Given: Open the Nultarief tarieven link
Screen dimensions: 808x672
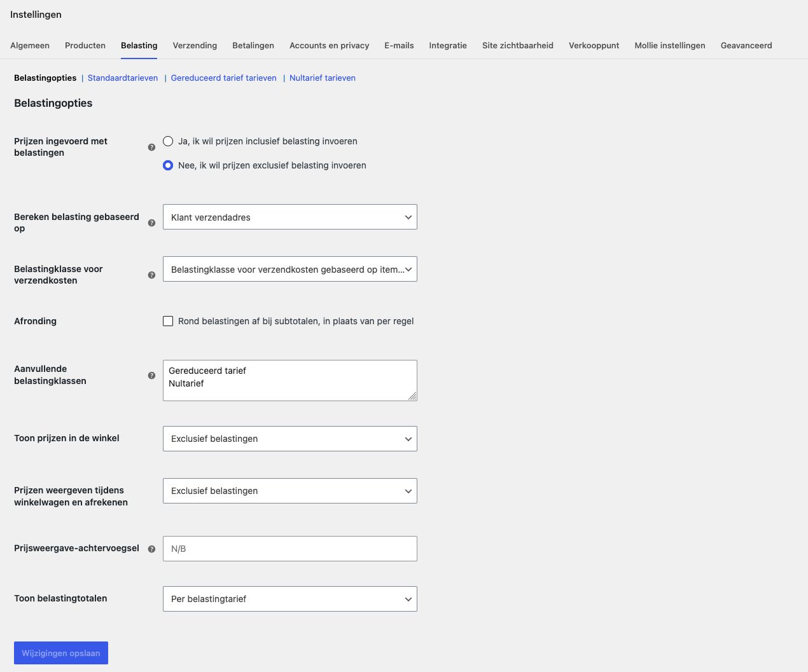Looking at the screenshot, I should pos(323,78).
